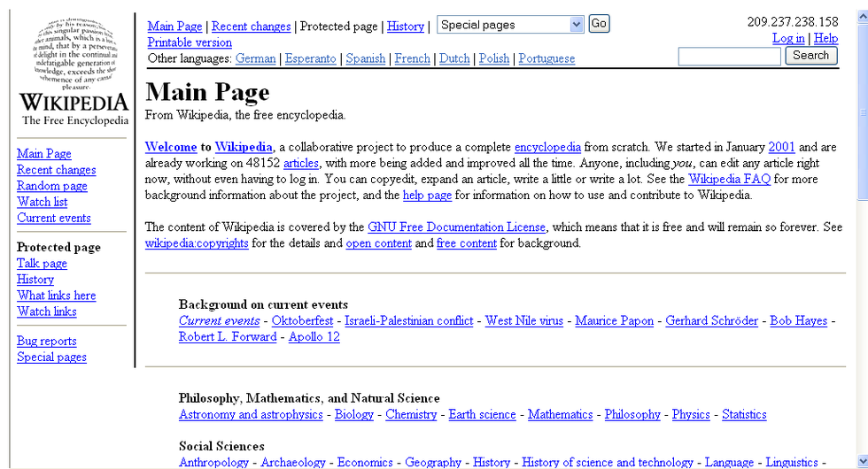Open the Mathematics link
Viewport: 868px width, 469px height.
560,414
